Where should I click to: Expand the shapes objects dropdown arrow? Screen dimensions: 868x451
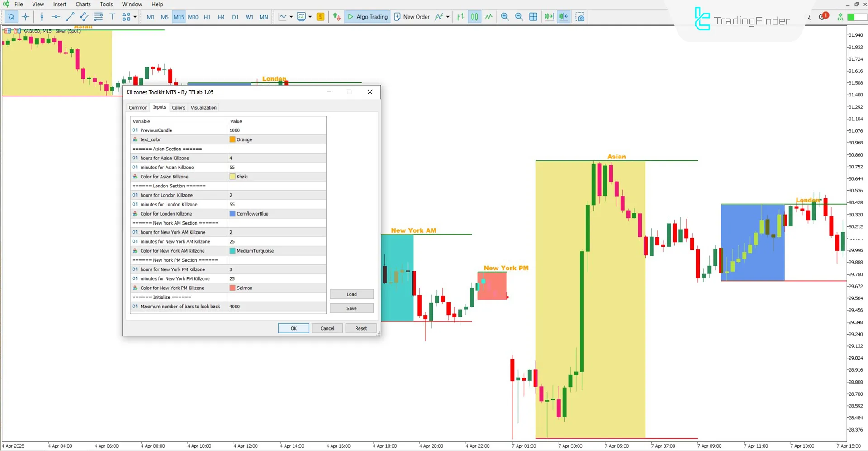point(135,17)
